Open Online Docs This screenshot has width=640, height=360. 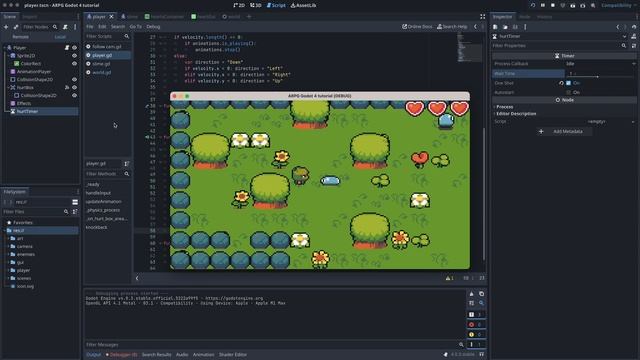point(417,27)
